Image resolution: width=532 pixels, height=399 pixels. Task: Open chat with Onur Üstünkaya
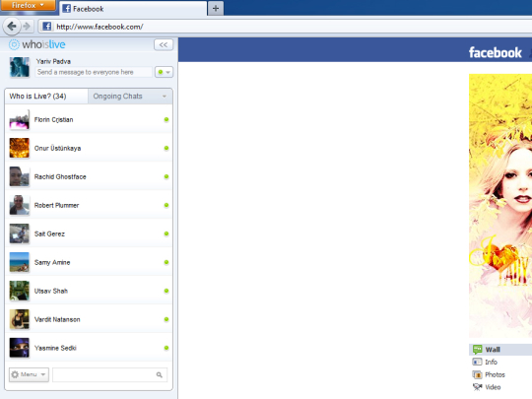pyautogui.click(x=89, y=148)
